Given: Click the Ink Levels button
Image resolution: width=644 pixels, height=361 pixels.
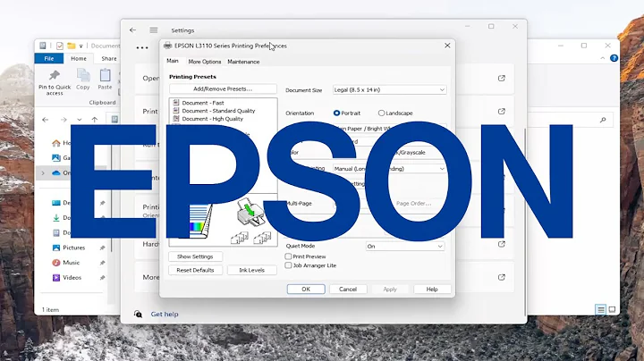Looking at the screenshot, I should click(x=251, y=270).
